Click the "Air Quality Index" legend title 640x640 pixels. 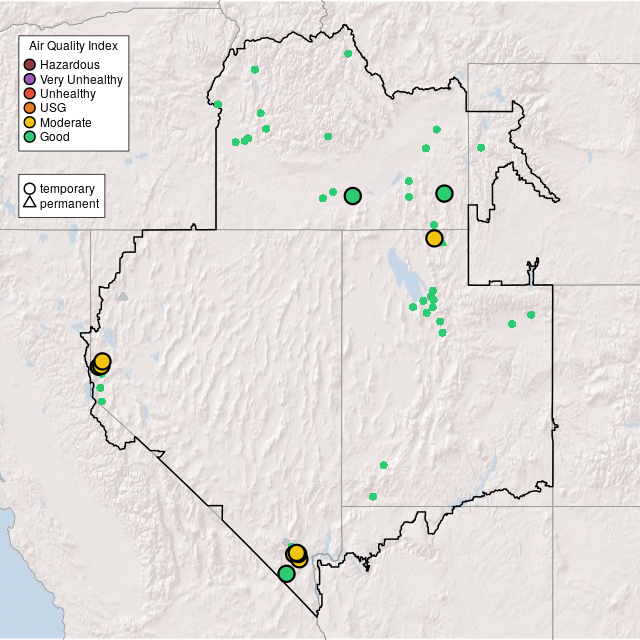click(x=73, y=46)
